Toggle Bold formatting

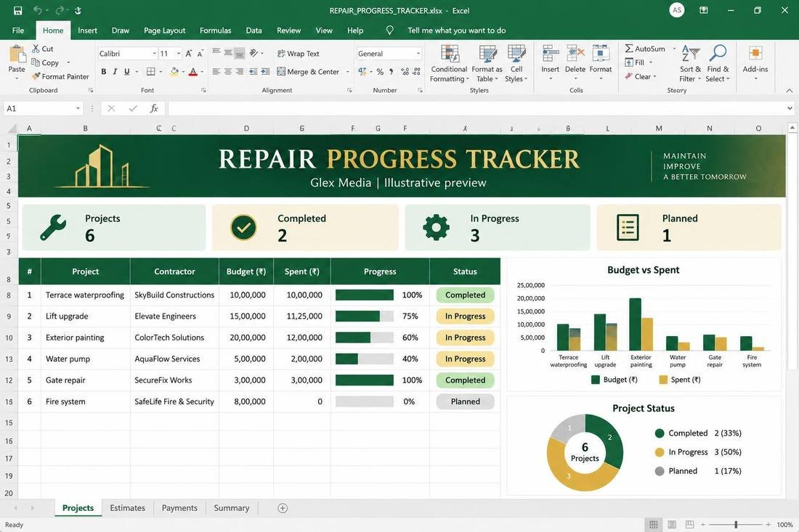[103, 72]
